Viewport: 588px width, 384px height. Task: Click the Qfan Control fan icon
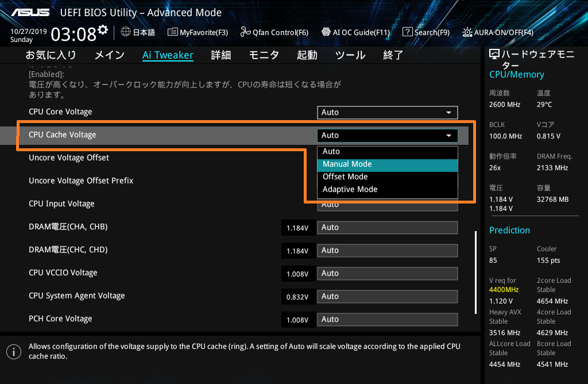[x=245, y=32]
